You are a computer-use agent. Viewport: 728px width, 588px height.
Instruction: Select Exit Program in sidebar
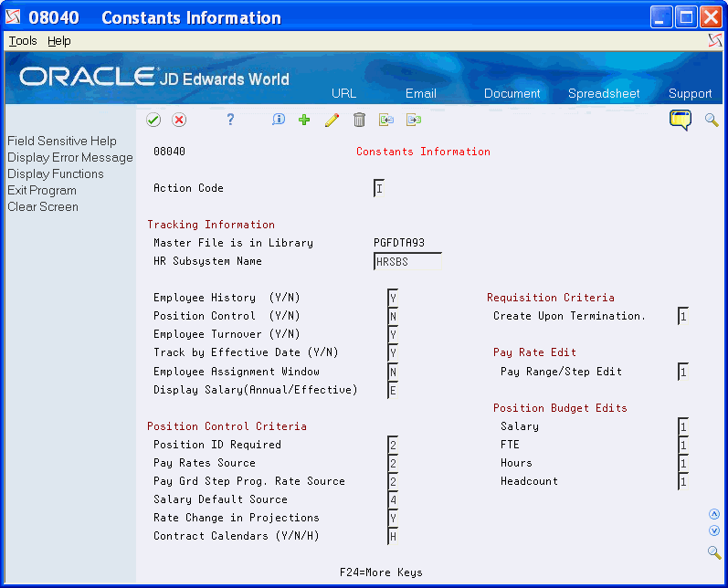click(42, 190)
